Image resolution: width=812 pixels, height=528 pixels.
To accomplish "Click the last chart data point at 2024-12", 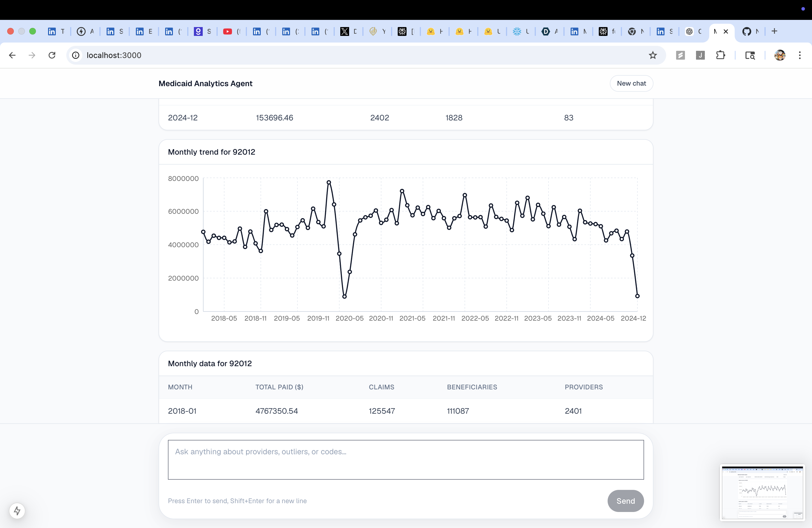I will pyautogui.click(x=637, y=296).
